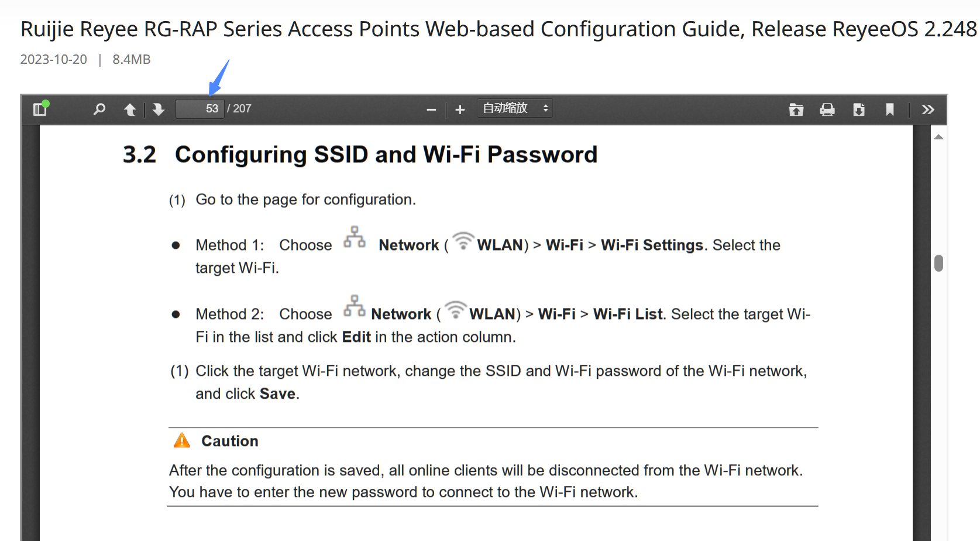Download the PDF file

[x=859, y=109]
